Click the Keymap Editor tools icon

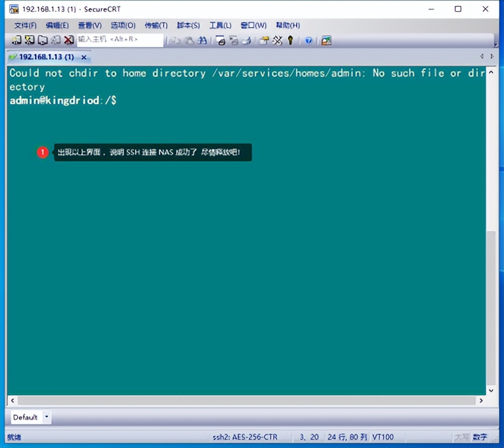point(277,40)
